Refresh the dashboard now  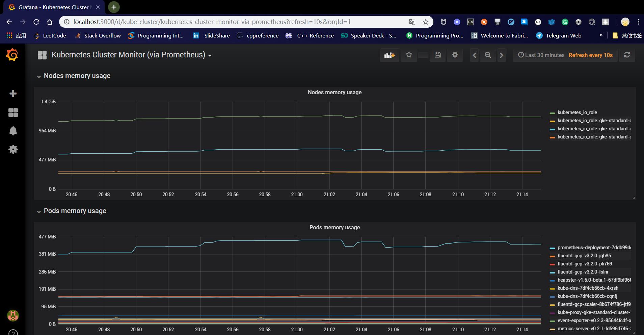point(627,55)
